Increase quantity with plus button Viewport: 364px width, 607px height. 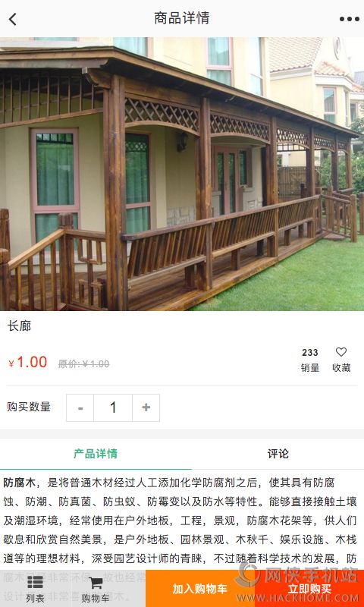coord(146,407)
